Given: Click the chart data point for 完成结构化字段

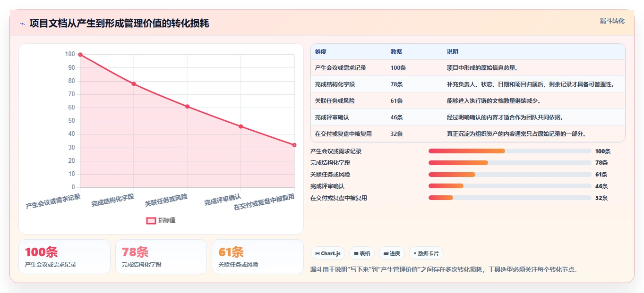Looking at the screenshot, I should [134, 84].
